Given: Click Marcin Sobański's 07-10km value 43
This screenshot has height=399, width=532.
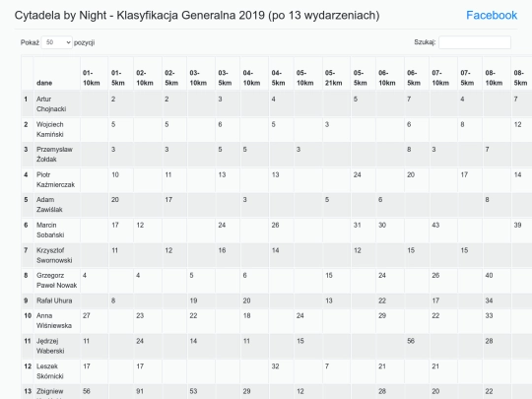Looking at the screenshot, I should click(x=435, y=225).
